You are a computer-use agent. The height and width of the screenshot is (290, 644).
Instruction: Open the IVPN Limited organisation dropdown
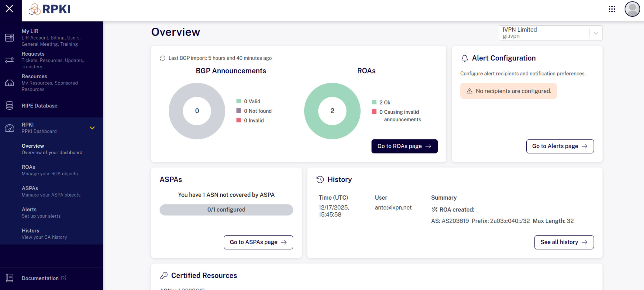coord(550,33)
